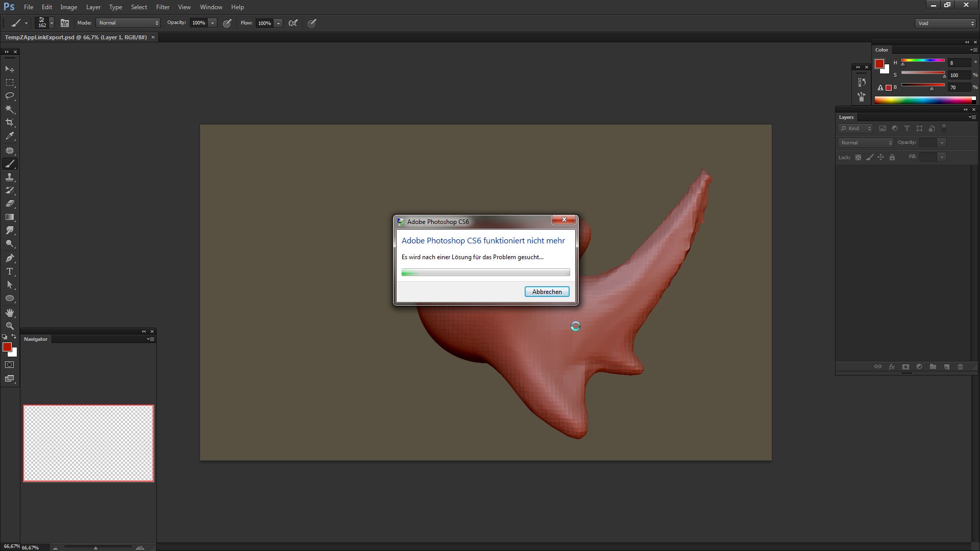Toggle lock position

880,157
